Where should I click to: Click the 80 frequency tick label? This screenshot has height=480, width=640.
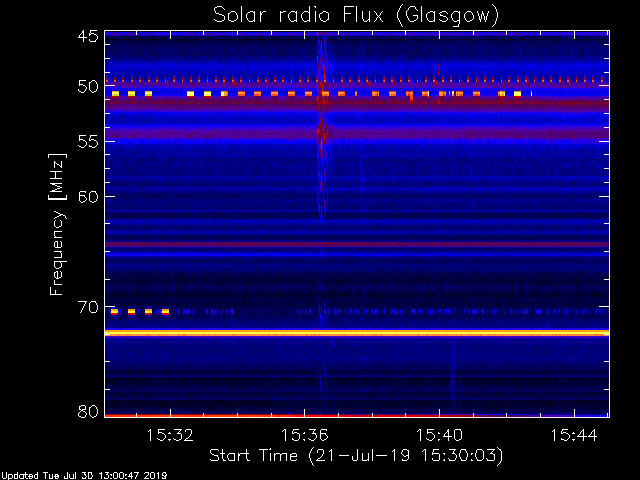coord(88,411)
